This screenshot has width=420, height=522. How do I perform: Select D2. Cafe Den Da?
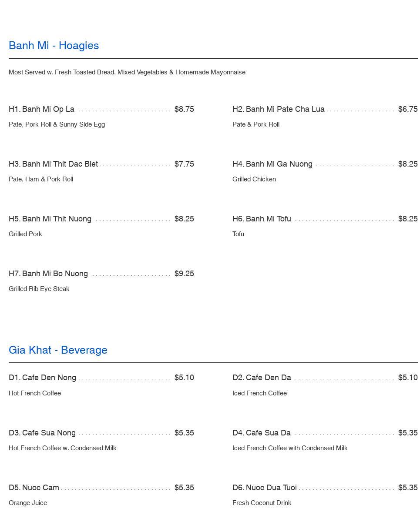point(262,378)
